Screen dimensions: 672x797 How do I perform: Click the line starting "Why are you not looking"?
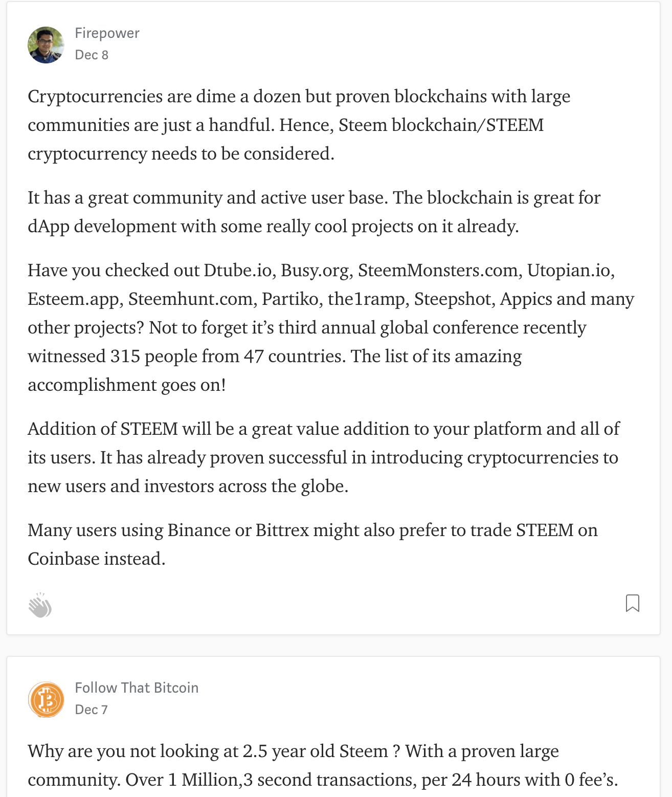[293, 751]
